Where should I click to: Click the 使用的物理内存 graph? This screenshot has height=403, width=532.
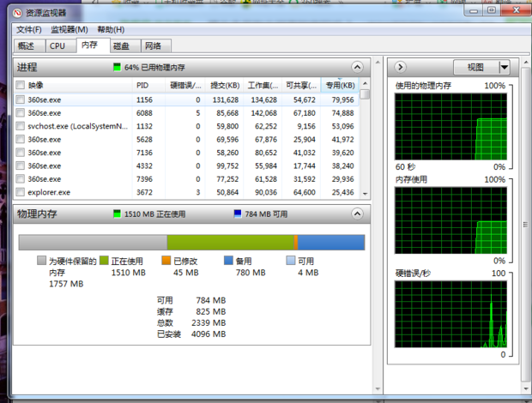pyautogui.click(x=450, y=126)
